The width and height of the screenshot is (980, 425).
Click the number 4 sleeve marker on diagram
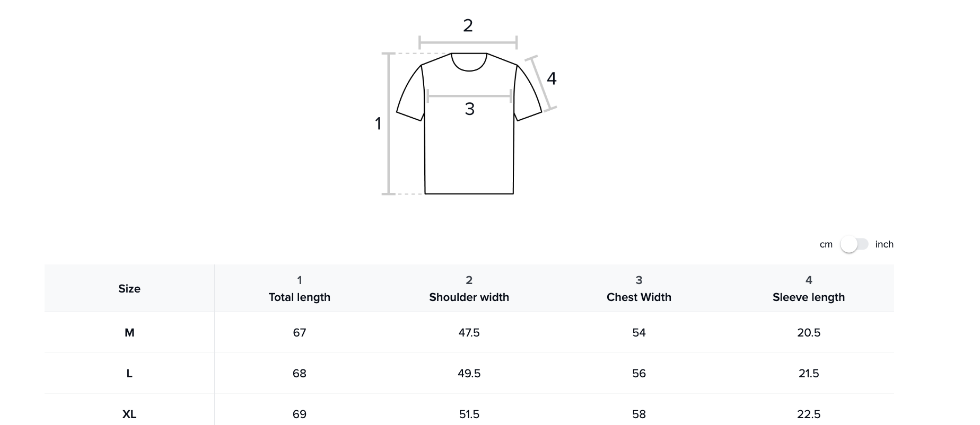(x=552, y=79)
